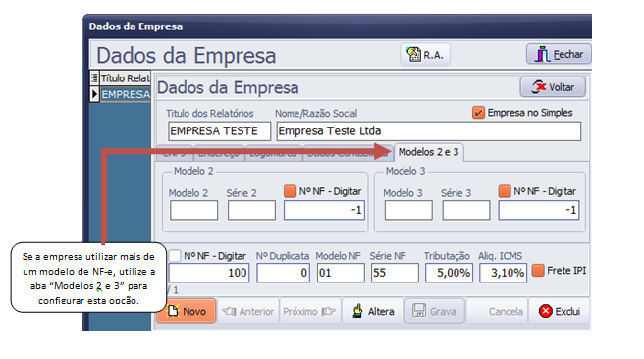This screenshot has height=359, width=644.
Task: Click the Modelo 3 NF number field
Action: [539, 210]
